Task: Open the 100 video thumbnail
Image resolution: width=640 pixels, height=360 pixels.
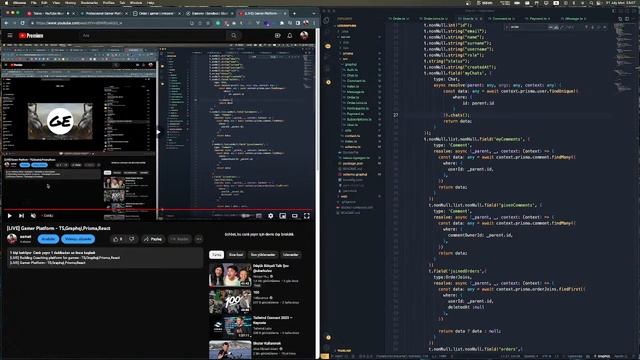Action: click(230, 302)
